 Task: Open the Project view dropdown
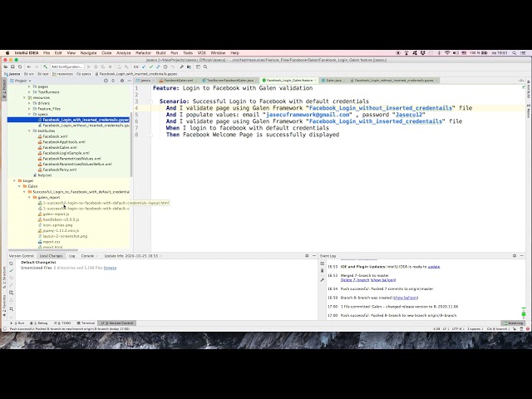pos(21,81)
